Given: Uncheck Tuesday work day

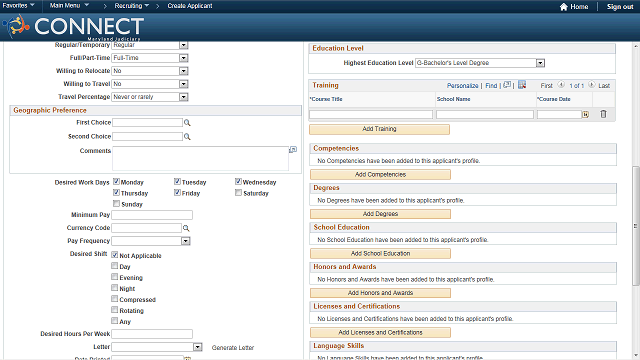Looking at the screenshot, I should pyautogui.click(x=177, y=181).
